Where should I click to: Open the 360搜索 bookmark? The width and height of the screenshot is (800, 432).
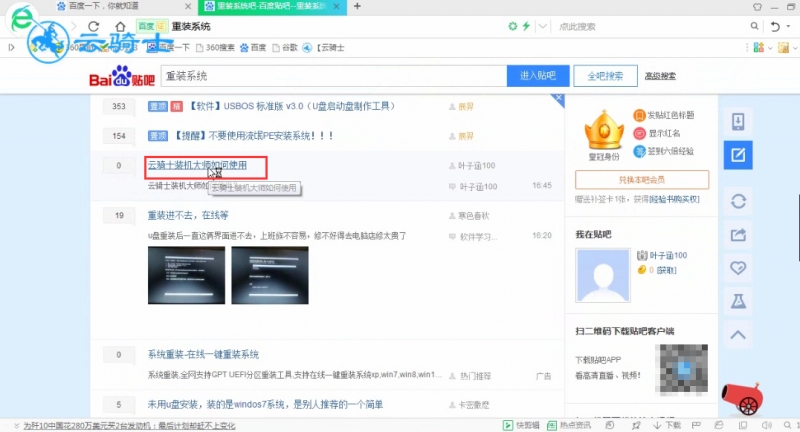pyautogui.click(x=215, y=47)
